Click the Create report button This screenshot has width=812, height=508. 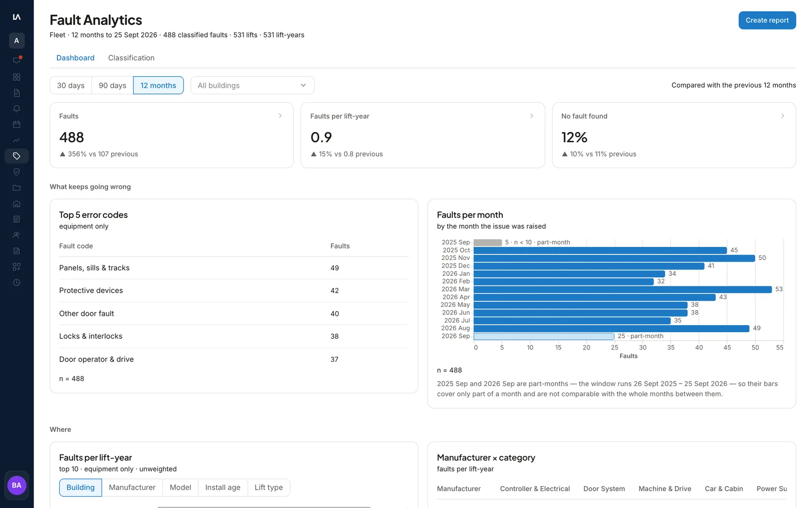767,20
